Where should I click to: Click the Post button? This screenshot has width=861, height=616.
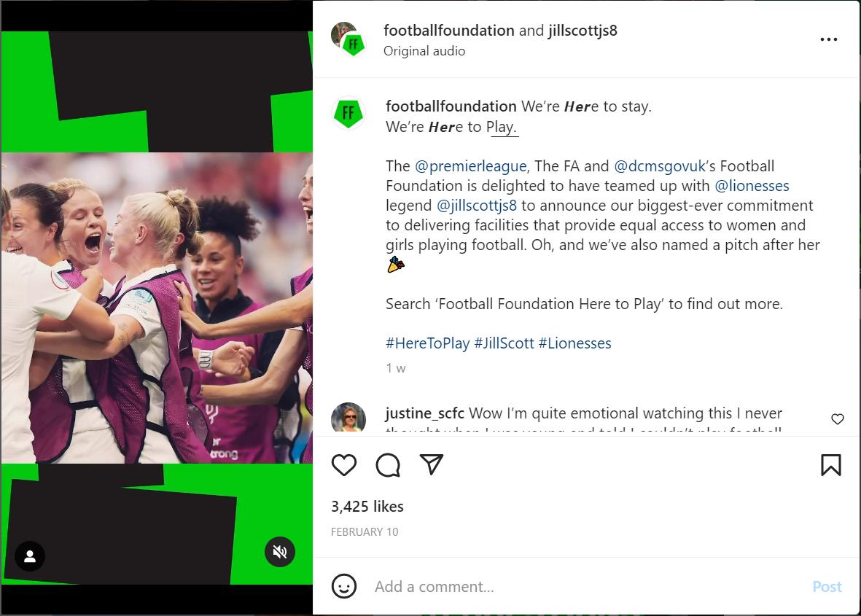pyautogui.click(x=827, y=586)
